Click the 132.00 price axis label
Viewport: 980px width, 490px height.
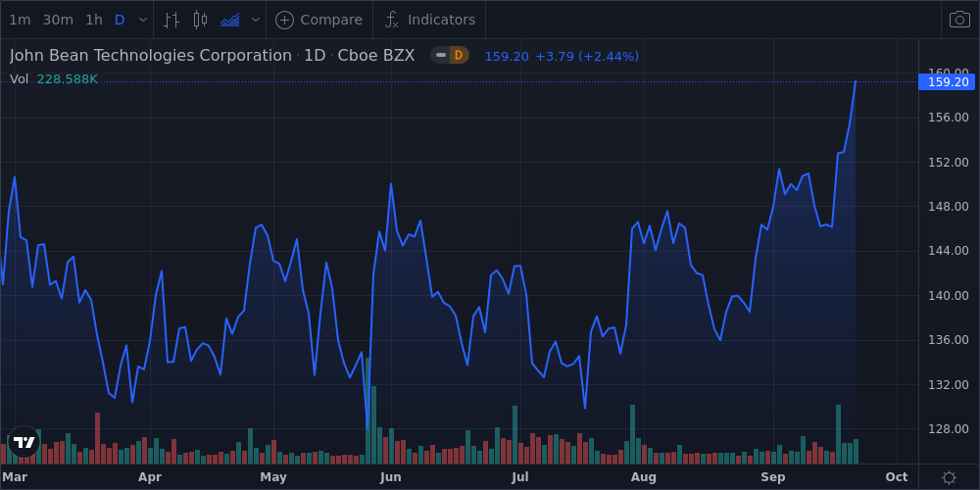pos(949,385)
